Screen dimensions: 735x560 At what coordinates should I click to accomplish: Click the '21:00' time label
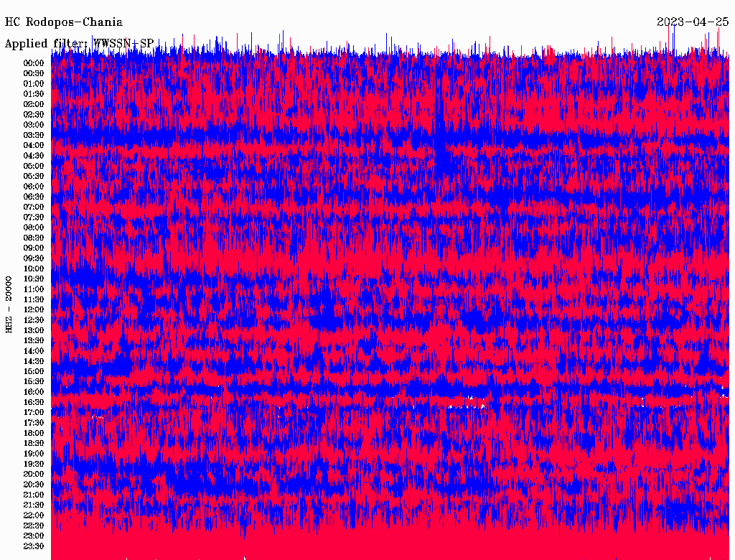coord(34,495)
